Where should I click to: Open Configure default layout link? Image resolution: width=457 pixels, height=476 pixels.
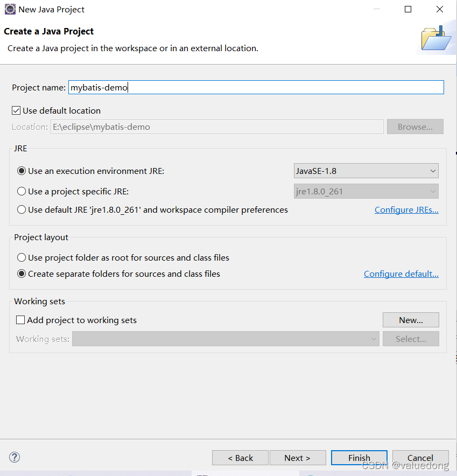click(401, 274)
